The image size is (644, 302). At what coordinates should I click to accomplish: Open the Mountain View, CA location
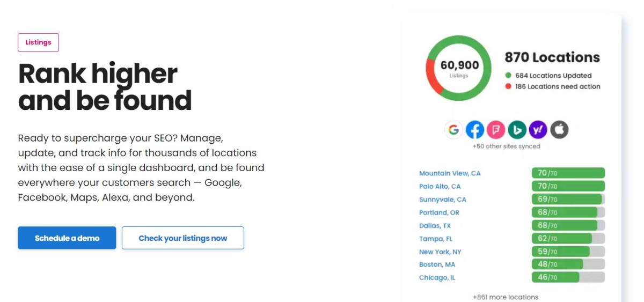click(450, 173)
